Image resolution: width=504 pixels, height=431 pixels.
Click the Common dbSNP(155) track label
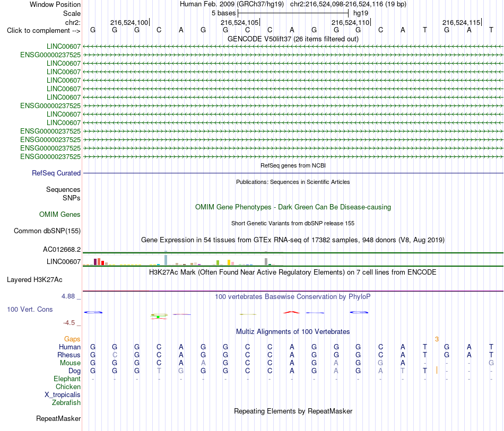click(47, 231)
